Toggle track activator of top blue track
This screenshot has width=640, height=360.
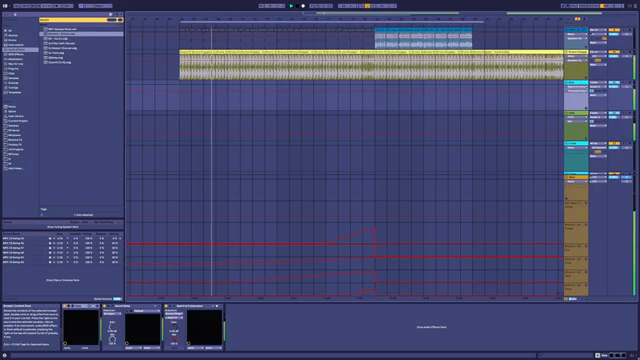614,30
